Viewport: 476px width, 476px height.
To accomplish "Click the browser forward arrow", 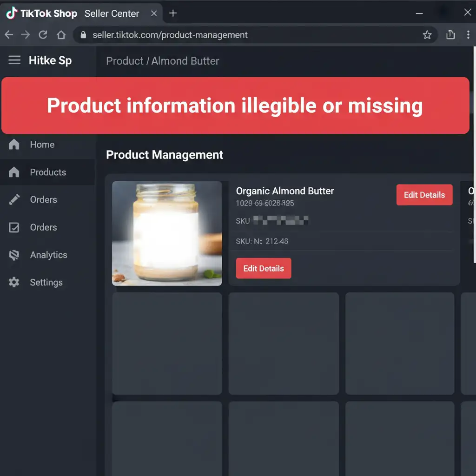I will coord(26,35).
